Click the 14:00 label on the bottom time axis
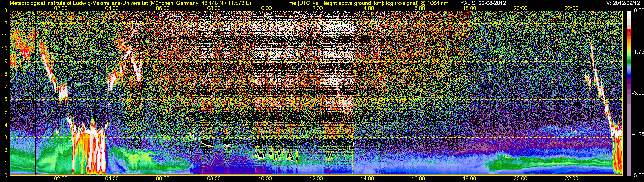The width and height of the screenshot is (644, 182). [x=367, y=179]
